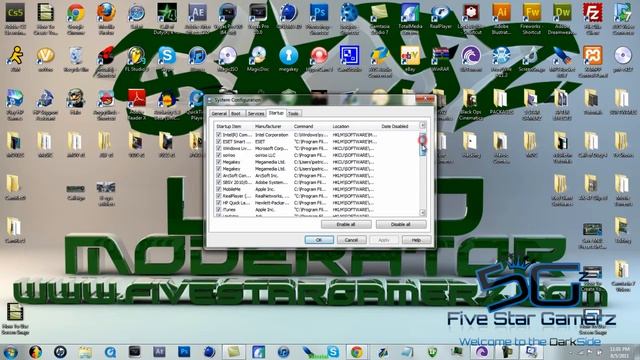Open eBay desktop shortcut
The image size is (640, 360).
click(x=410, y=59)
